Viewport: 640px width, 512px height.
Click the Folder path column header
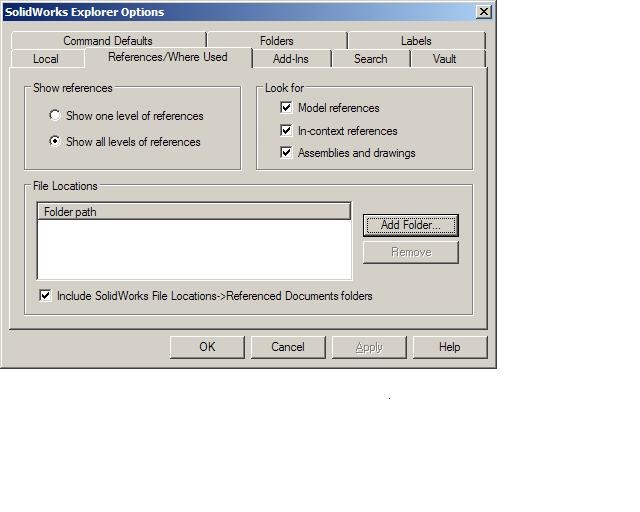click(194, 211)
